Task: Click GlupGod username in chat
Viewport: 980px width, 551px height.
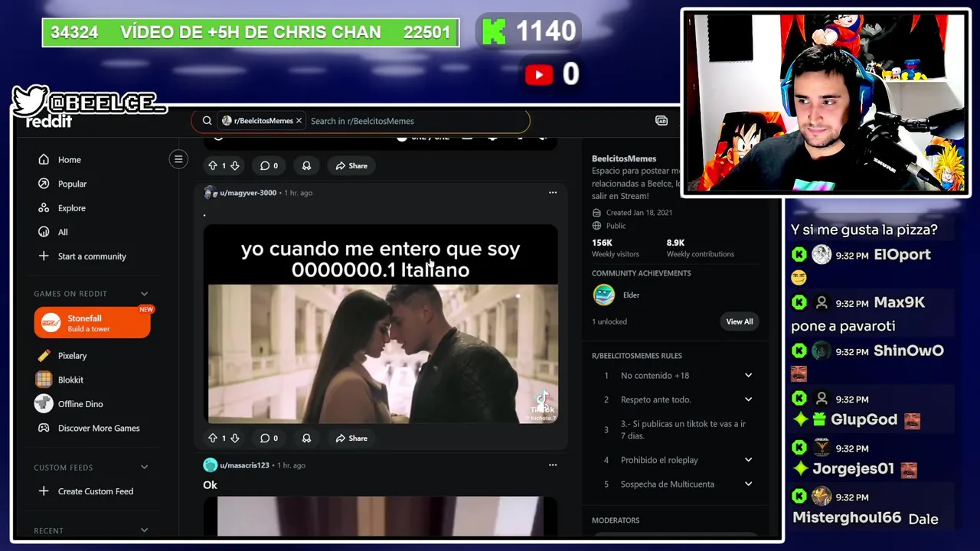Action: coord(864,420)
